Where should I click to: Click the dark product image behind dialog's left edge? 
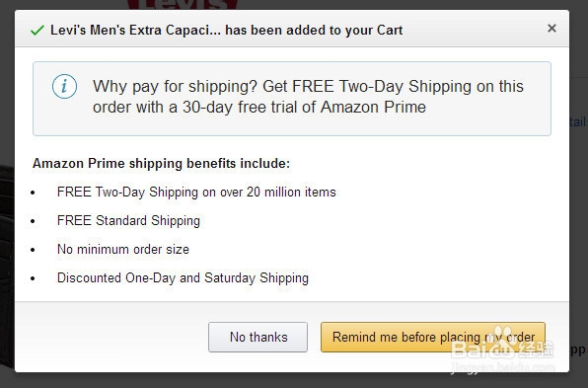(x=7, y=263)
